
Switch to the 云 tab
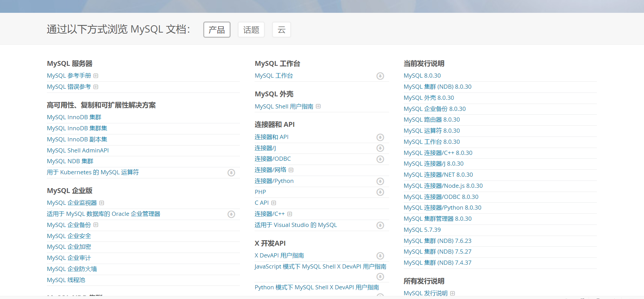click(281, 30)
